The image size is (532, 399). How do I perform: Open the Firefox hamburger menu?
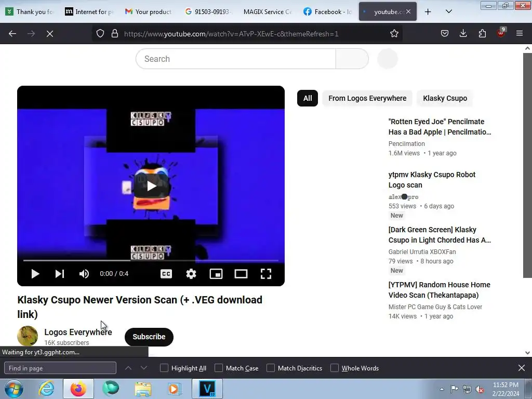coord(520,33)
